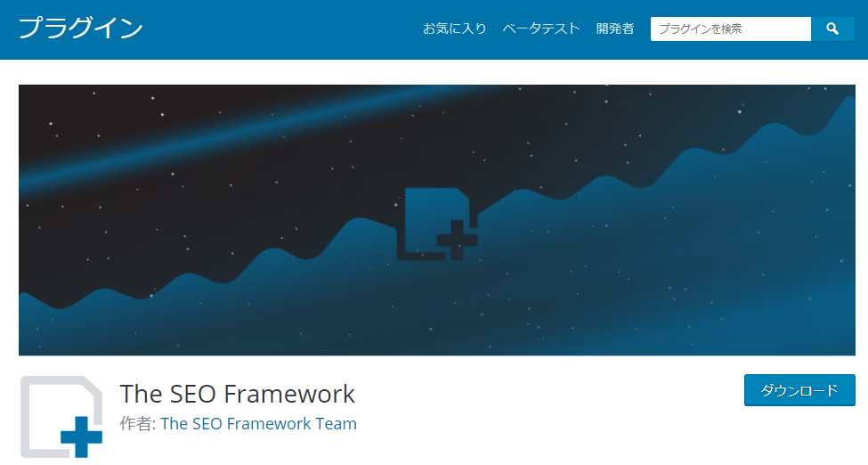Open the 開発者 menu item
This screenshot has height=465, width=868.
(x=615, y=29)
